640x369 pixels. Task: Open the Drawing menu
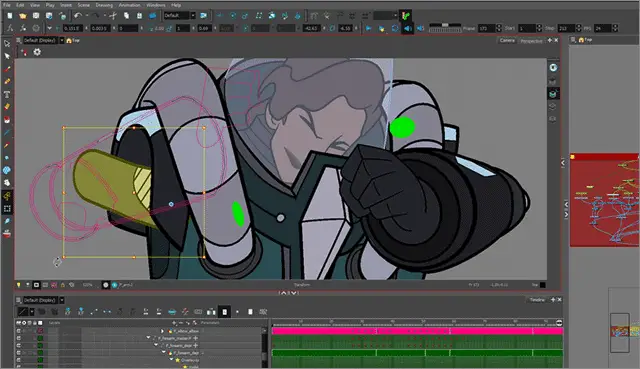click(x=104, y=5)
